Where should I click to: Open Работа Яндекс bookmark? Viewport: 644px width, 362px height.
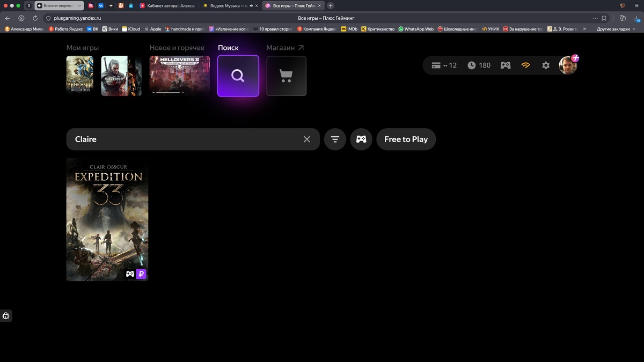tap(66, 29)
